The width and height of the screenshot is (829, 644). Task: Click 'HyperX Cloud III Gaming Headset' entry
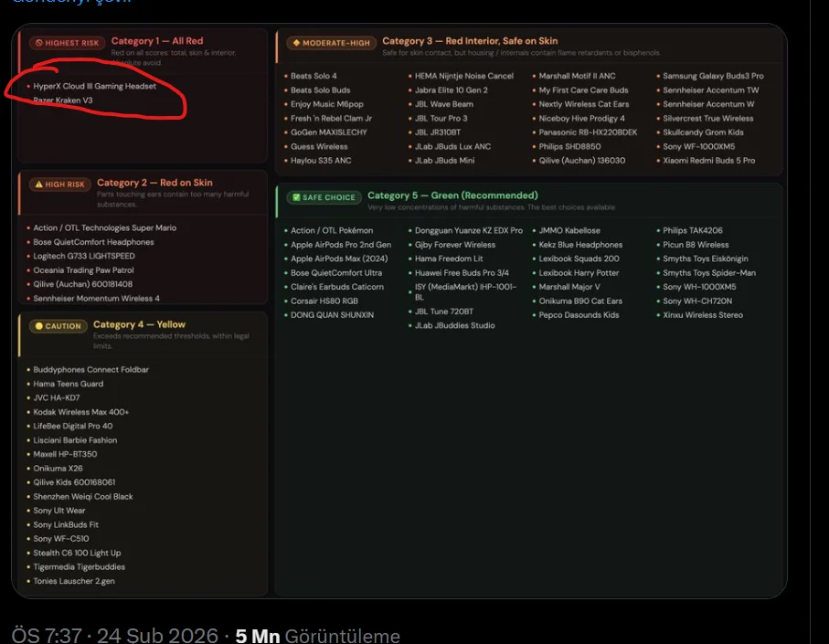[x=95, y=86]
